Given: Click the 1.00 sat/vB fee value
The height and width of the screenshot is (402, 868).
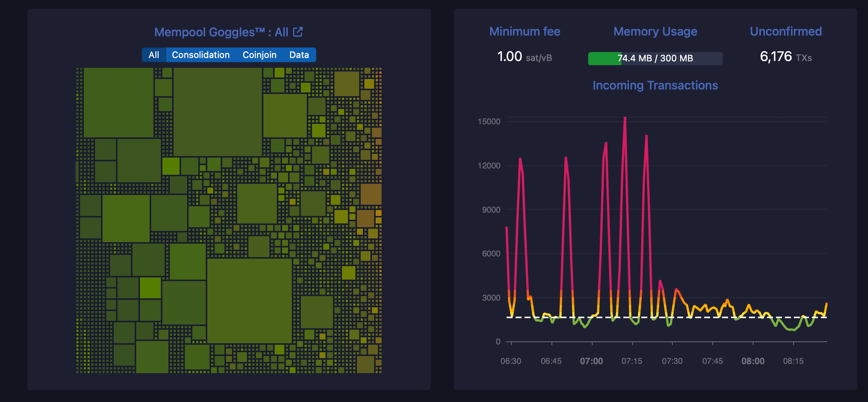Looking at the screenshot, I should [x=525, y=57].
